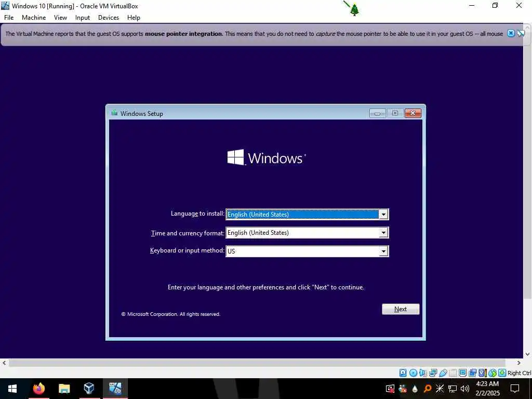This screenshot has height=399, width=532.
Task: Restore down the VirtualBox window
Action: 495,5
